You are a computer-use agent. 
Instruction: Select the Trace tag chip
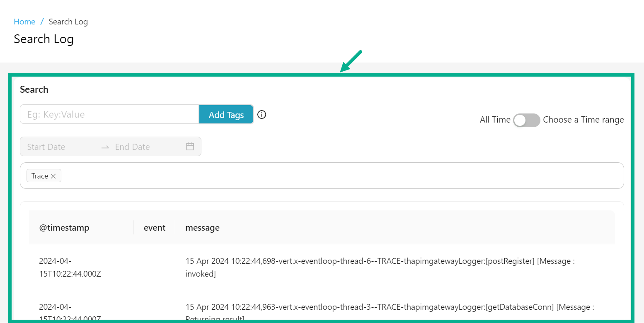coord(41,176)
